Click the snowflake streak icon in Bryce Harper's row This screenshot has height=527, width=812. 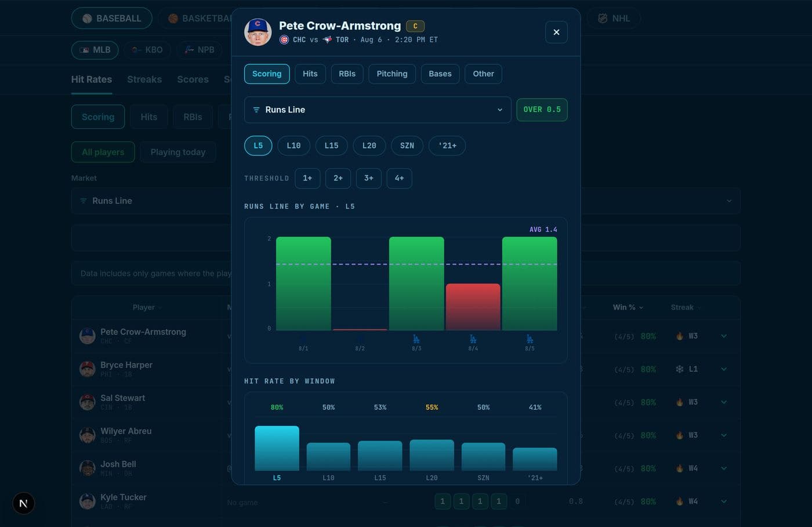tap(680, 369)
